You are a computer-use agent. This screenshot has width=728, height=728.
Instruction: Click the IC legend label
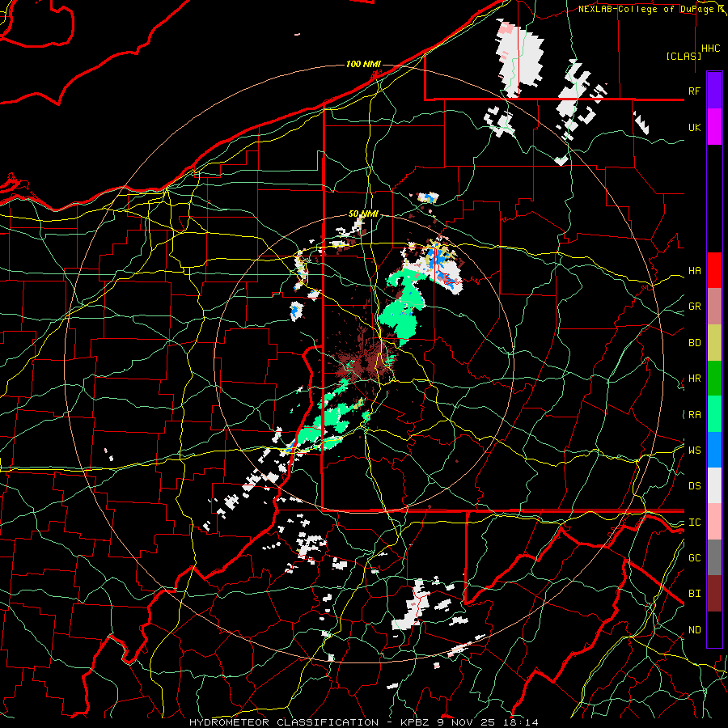tap(694, 523)
